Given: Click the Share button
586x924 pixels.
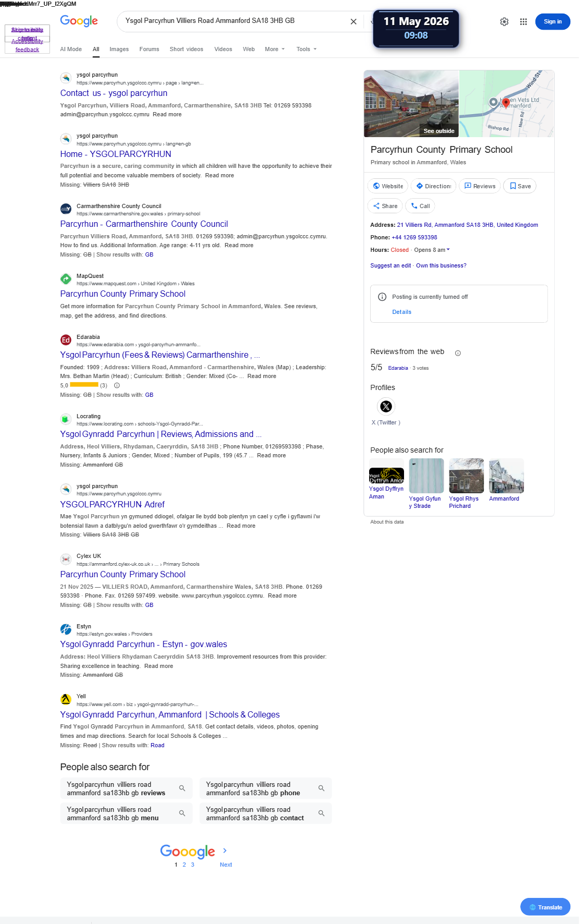Looking at the screenshot, I should point(385,206).
